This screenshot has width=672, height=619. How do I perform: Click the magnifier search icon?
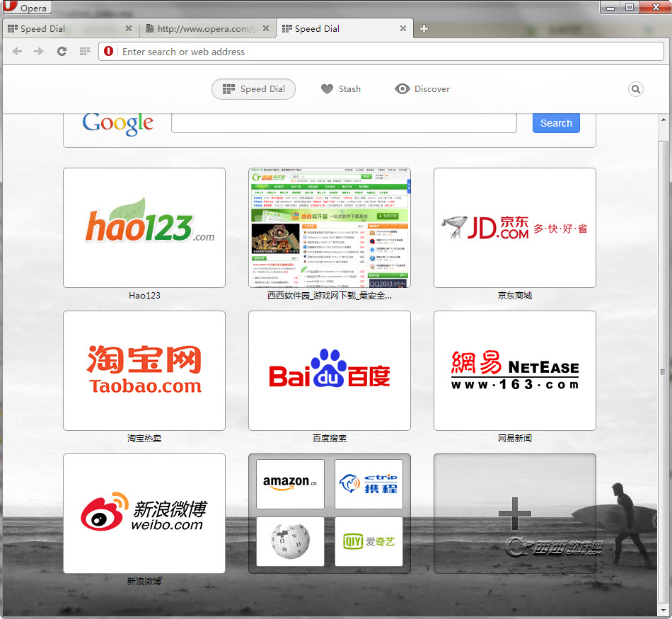[636, 89]
